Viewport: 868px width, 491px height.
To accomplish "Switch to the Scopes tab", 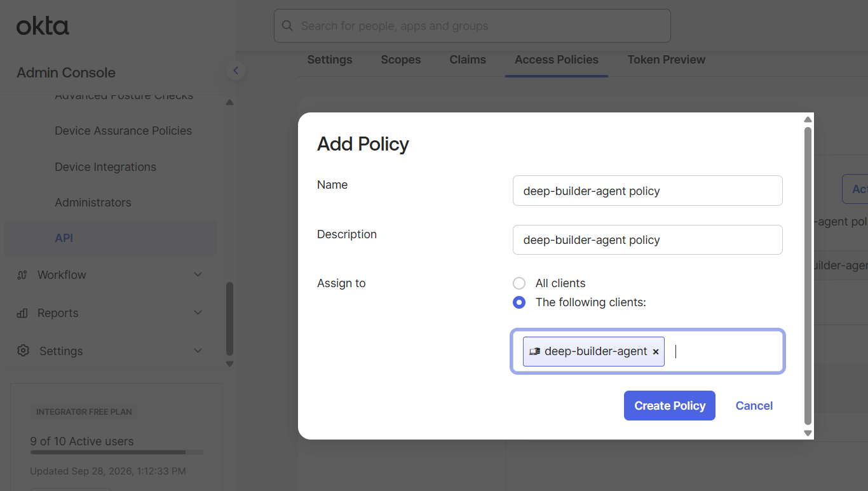I will click(x=401, y=60).
